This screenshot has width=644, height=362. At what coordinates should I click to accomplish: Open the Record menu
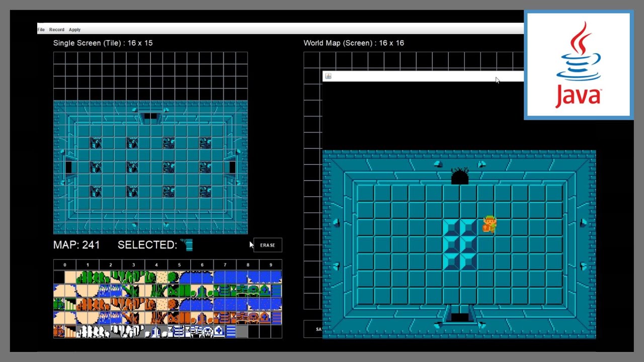57,30
